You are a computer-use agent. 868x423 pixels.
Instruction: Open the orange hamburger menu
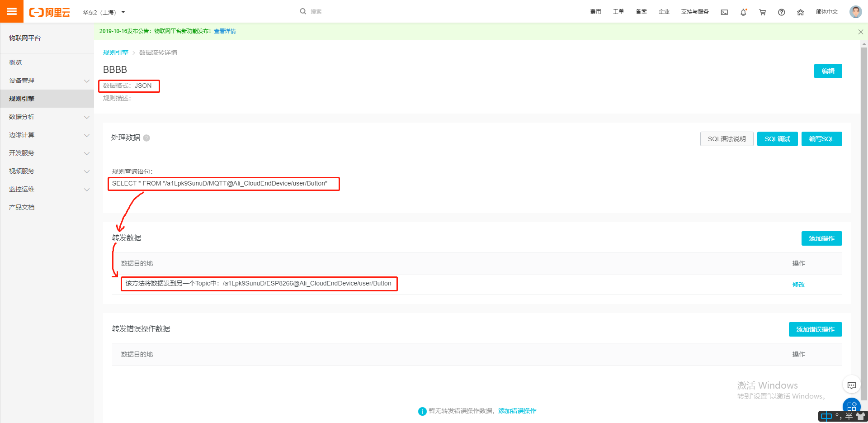[12, 11]
